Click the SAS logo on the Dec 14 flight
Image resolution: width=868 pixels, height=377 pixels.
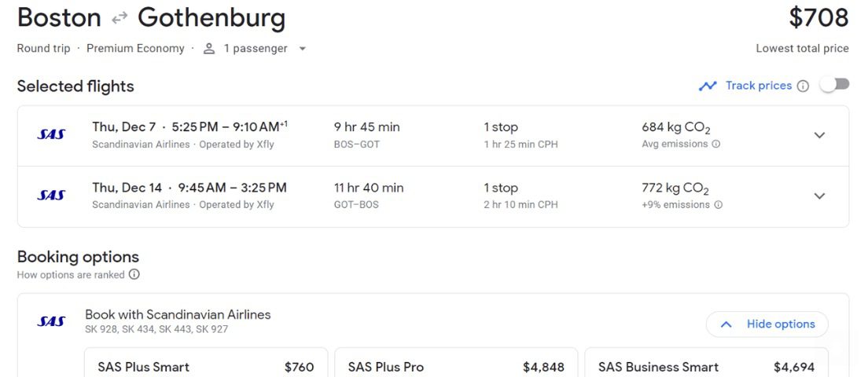pyautogui.click(x=51, y=195)
